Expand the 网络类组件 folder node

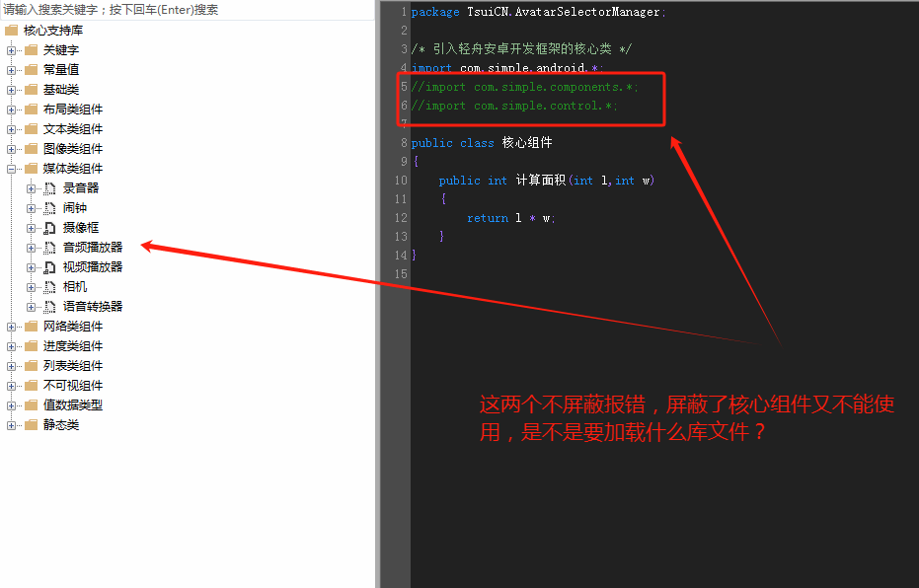(x=11, y=327)
